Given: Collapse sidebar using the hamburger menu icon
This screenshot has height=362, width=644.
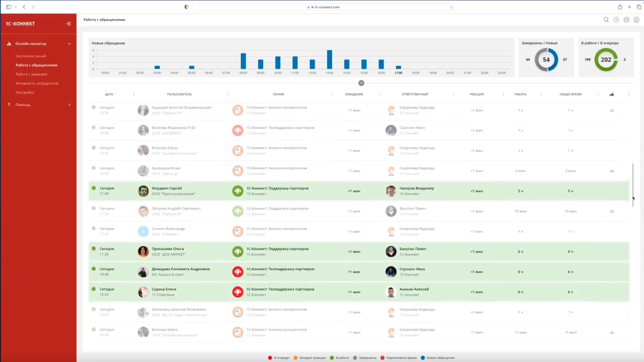Looking at the screenshot, I should (68, 24).
